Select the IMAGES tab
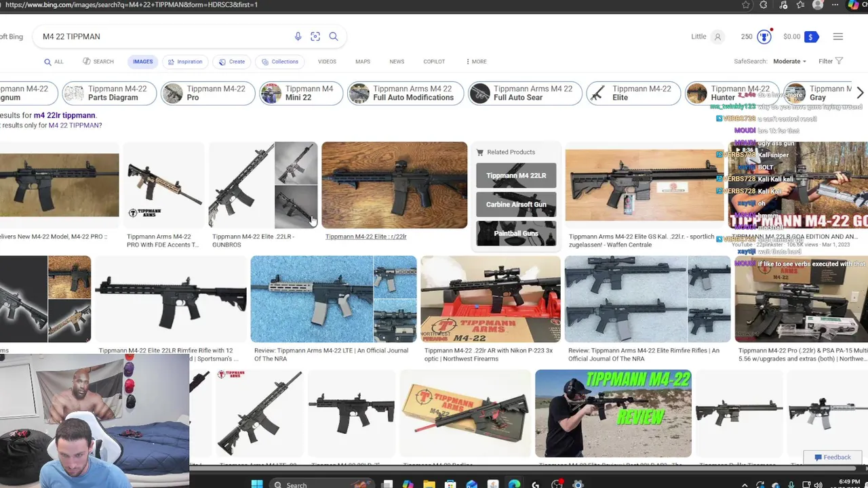868x488 pixels. coord(142,62)
